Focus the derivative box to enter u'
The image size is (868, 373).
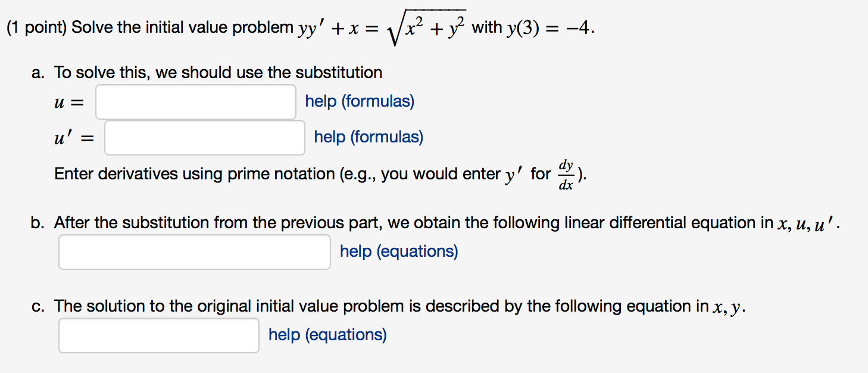click(x=204, y=137)
